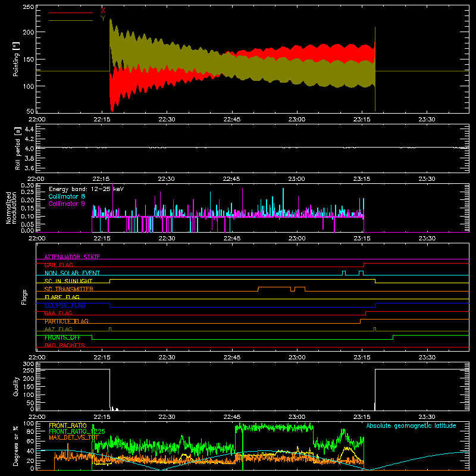Viewport: 476px width, 476px height.
Task: Click the PARTICLE_FLAG rising step near 23:15
Action: [x=361, y=321]
